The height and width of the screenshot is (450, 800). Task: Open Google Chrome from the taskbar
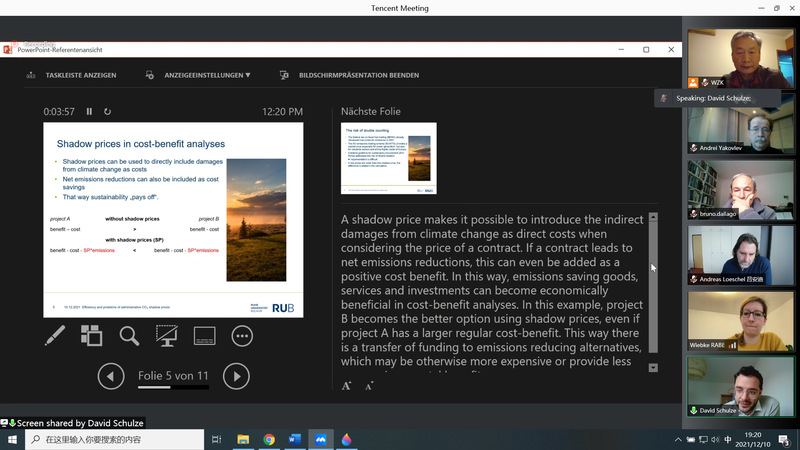tap(269, 439)
